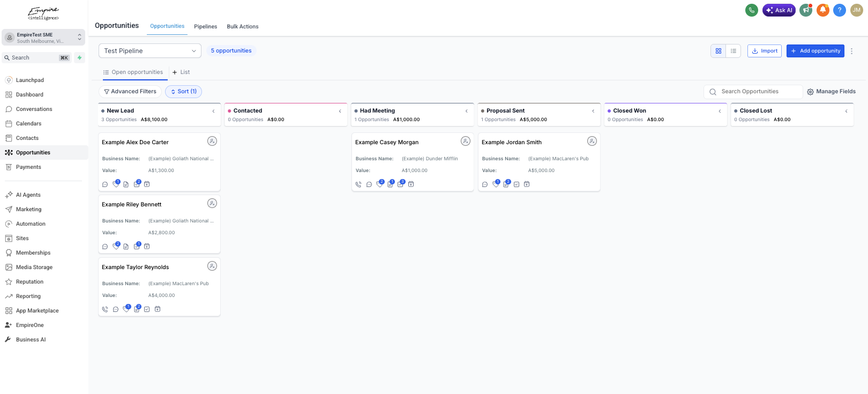Click unassigned owner icon on Casey Morgan card
Viewport: 868px width, 394px height.
pyautogui.click(x=466, y=141)
